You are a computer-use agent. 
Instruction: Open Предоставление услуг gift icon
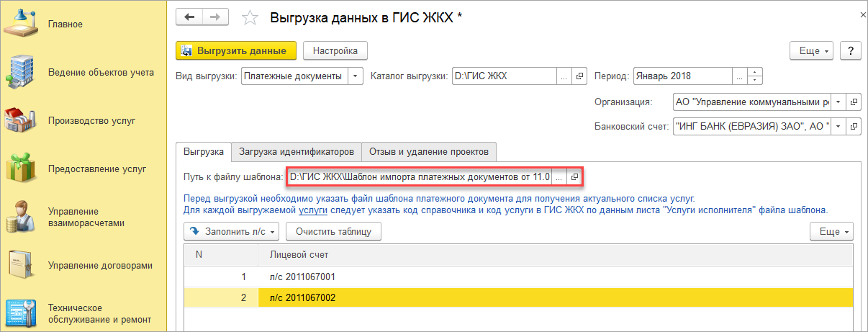pyautogui.click(x=22, y=169)
